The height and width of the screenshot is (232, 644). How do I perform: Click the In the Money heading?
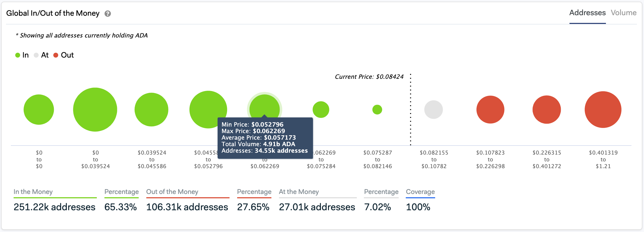33,192
